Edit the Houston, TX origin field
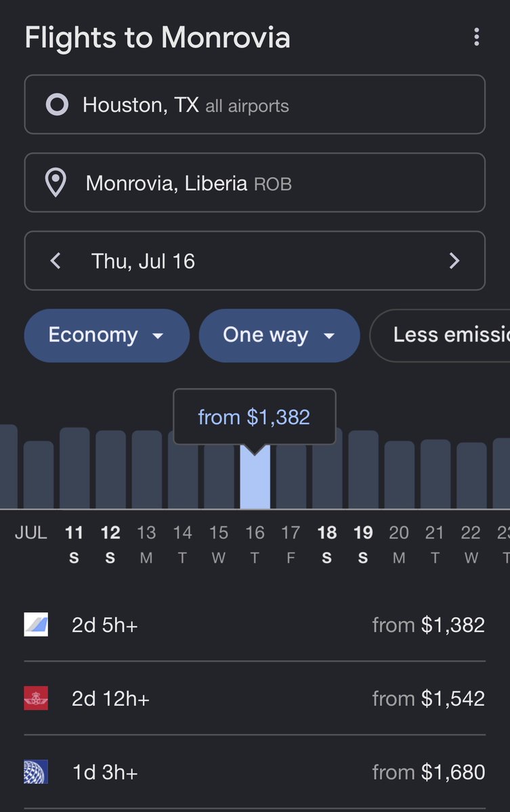The height and width of the screenshot is (812, 510). (255, 105)
